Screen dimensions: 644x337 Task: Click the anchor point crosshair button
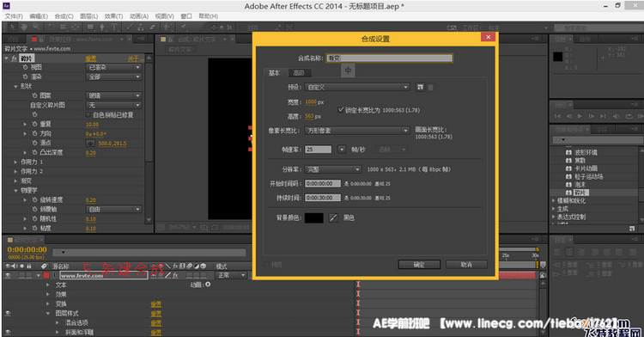90,143
